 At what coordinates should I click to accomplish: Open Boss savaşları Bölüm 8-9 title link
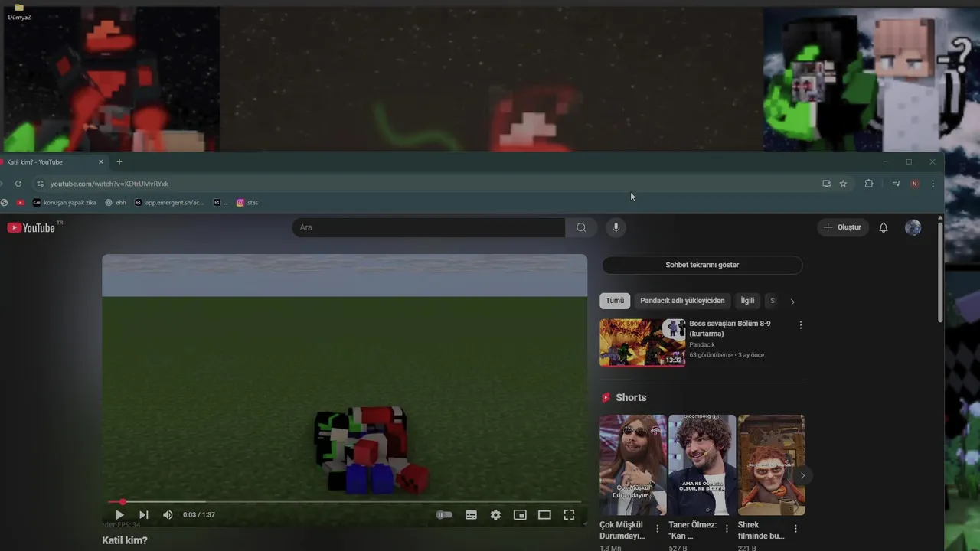tap(730, 328)
